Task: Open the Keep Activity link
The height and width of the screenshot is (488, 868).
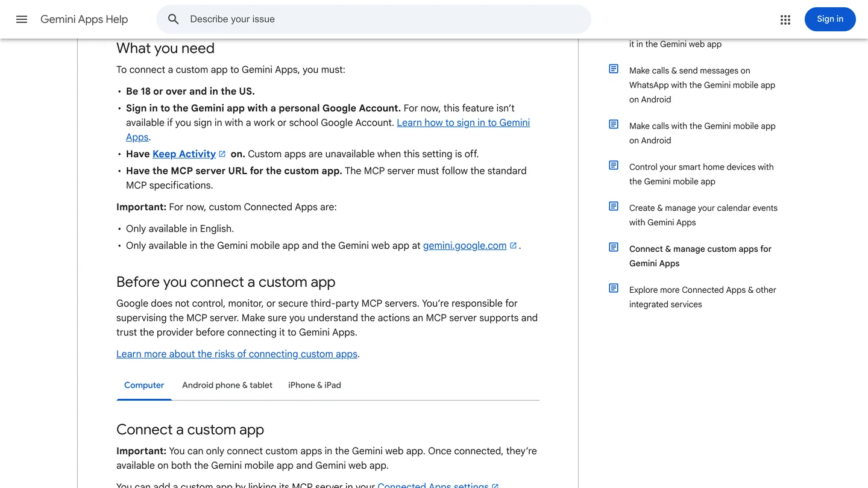Action: click(x=184, y=154)
